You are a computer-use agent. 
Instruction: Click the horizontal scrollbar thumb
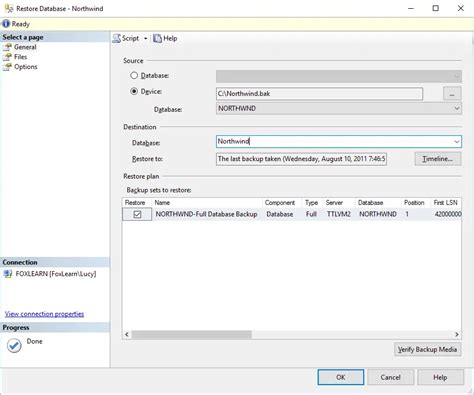[192, 334]
